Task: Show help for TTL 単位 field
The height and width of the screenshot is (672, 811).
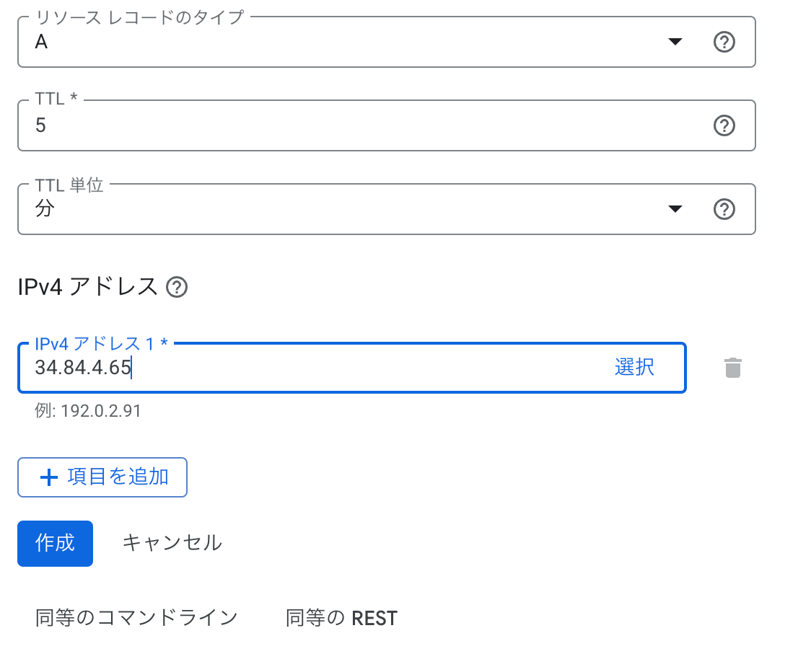Action: click(724, 209)
